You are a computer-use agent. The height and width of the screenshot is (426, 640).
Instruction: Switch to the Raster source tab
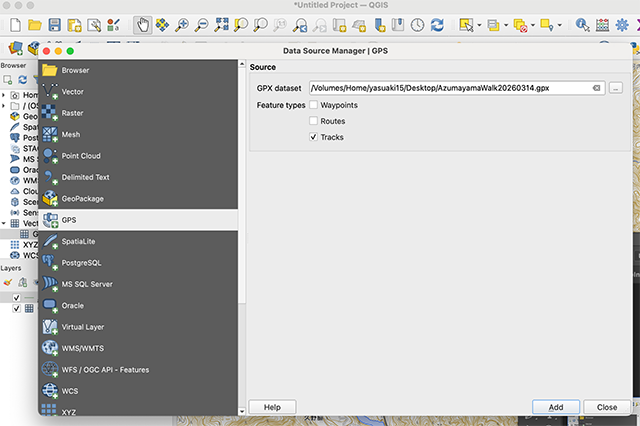click(x=138, y=113)
